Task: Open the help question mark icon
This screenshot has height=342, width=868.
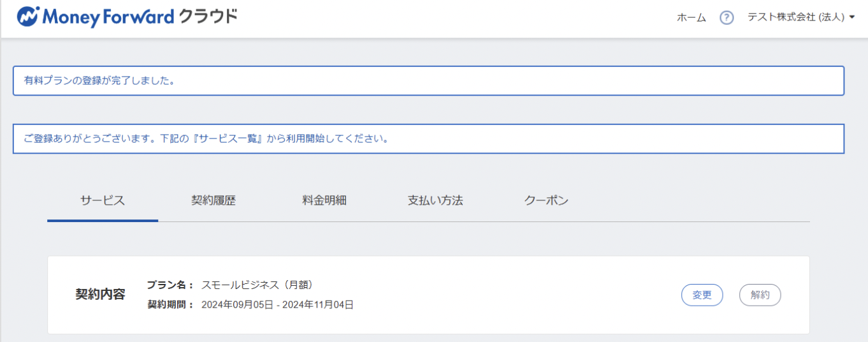Action: pos(727,18)
